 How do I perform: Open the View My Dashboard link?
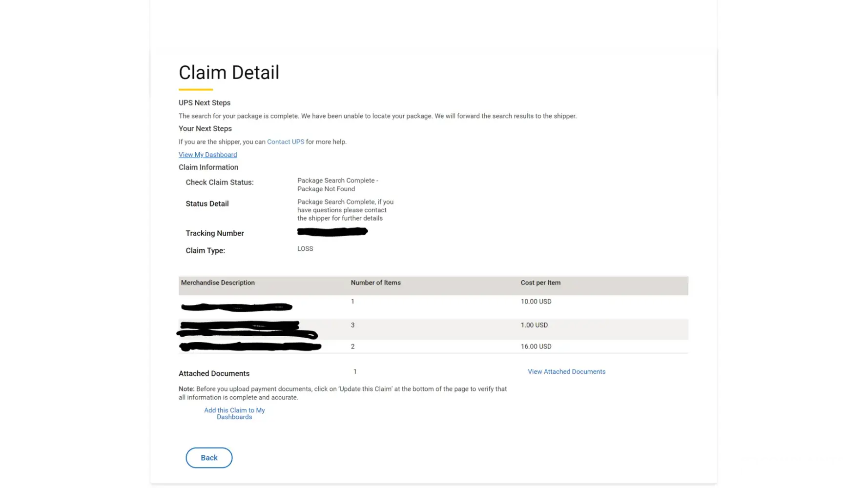pyautogui.click(x=207, y=155)
